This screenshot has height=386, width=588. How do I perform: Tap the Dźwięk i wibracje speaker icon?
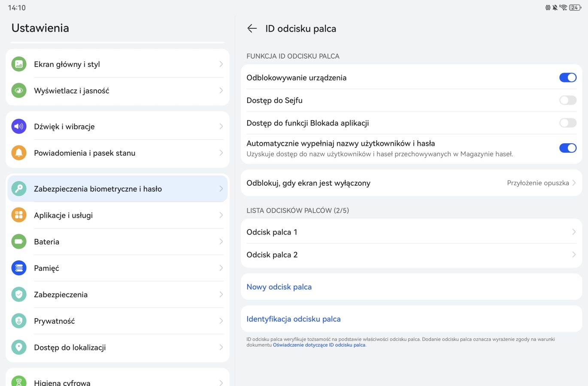tap(19, 127)
